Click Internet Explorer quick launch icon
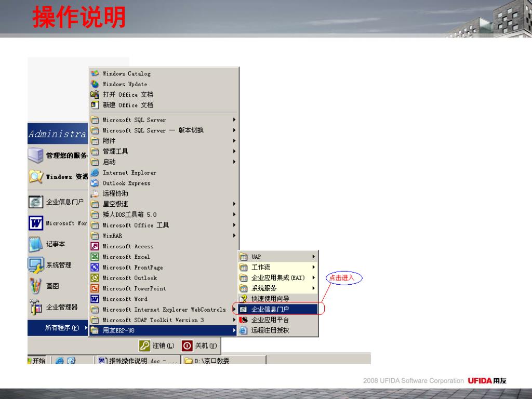Screen dimensions: 532x399 (x=59, y=361)
